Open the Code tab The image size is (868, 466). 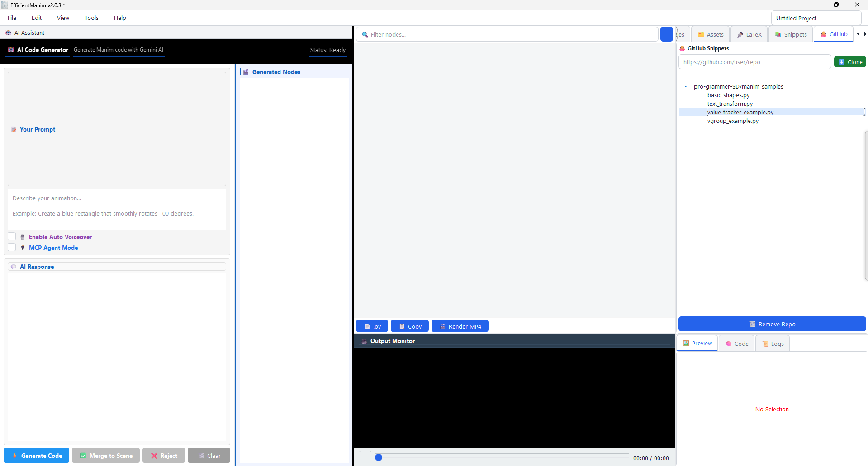(737, 344)
